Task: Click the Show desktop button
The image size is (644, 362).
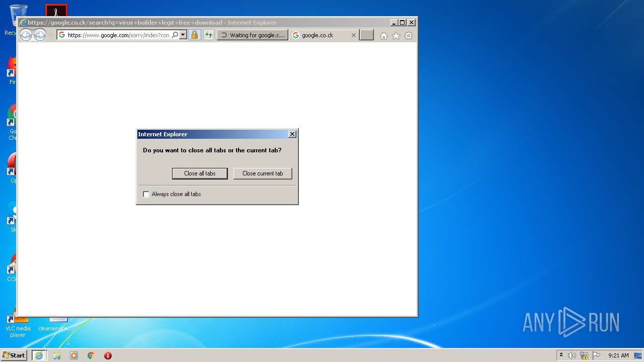Action: coord(638,355)
